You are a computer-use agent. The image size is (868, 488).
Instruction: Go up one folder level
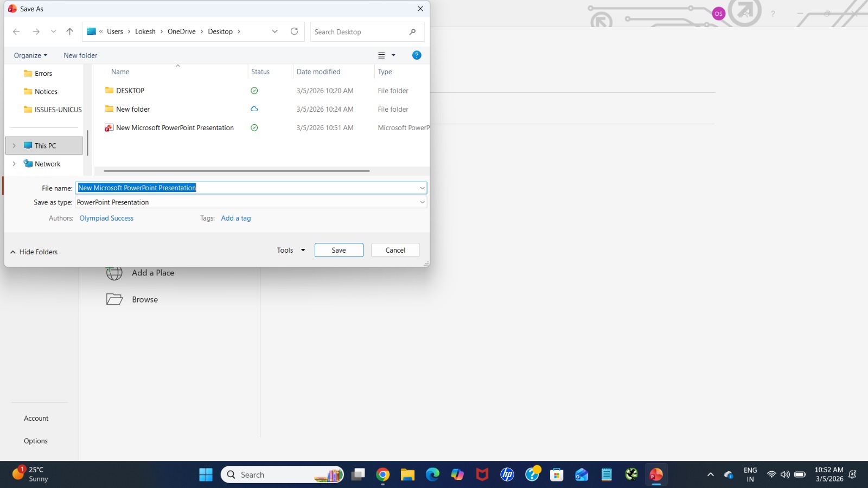(x=69, y=31)
